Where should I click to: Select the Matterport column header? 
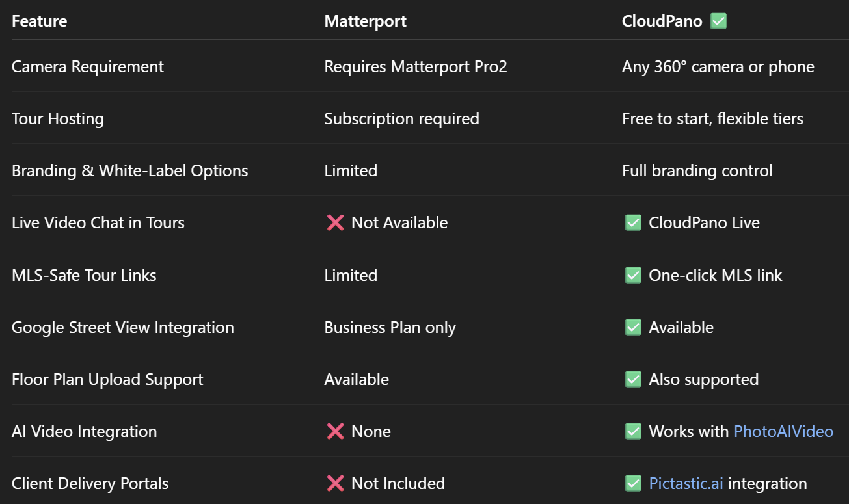click(366, 21)
